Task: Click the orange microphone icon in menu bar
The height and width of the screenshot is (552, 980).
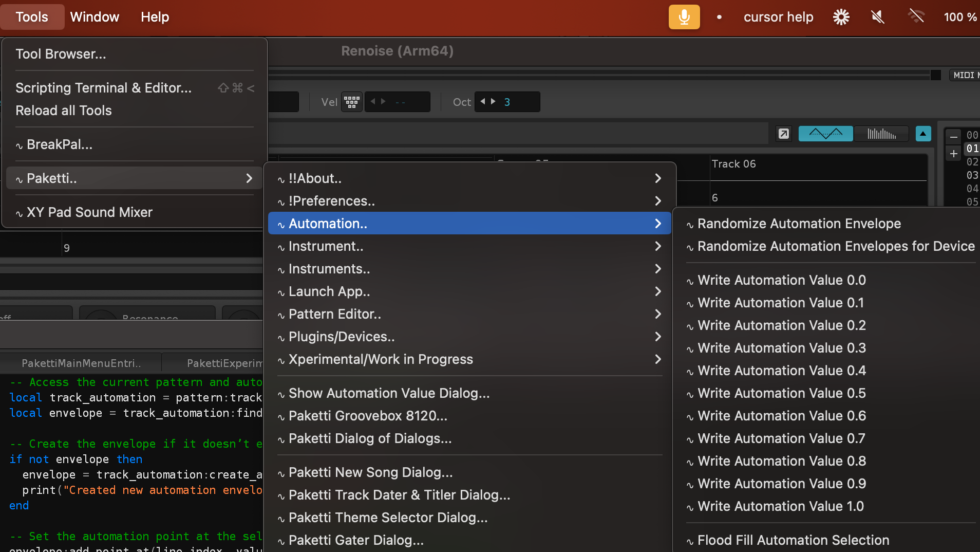Action: 684,17
